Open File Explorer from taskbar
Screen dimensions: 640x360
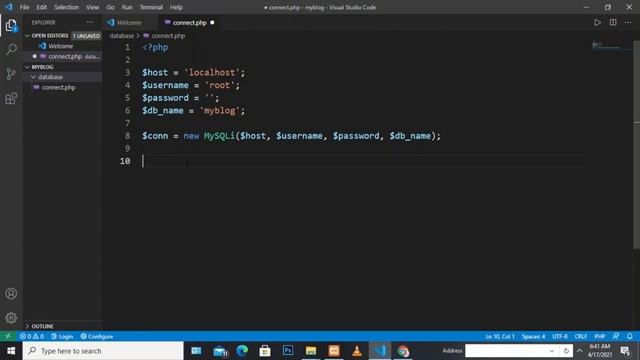coord(311,351)
